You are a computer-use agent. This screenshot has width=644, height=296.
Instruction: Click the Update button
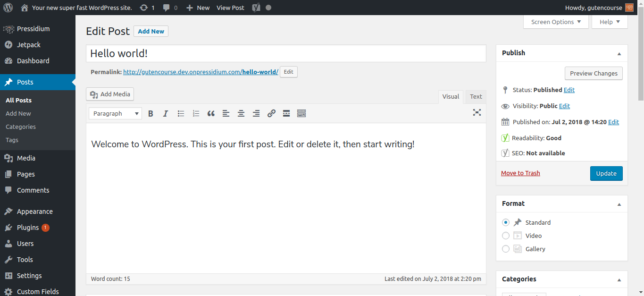[606, 173]
